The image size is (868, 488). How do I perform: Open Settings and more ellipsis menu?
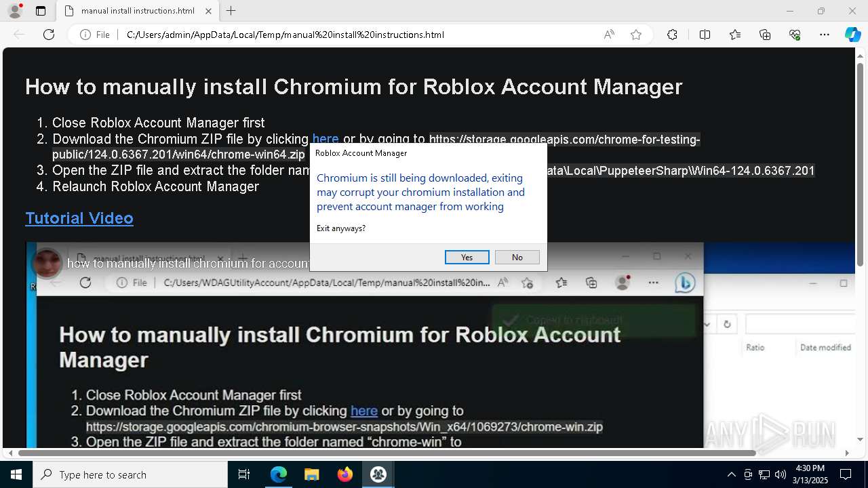825,35
